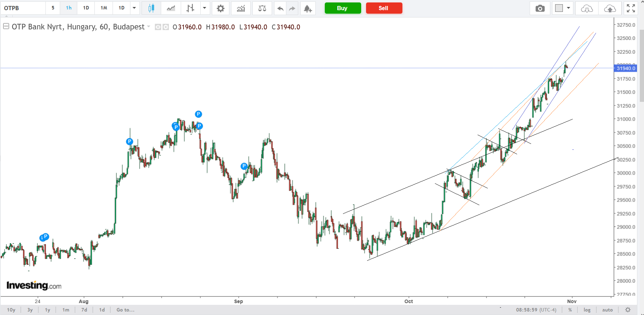Set the range to 1y

point(48,310)
